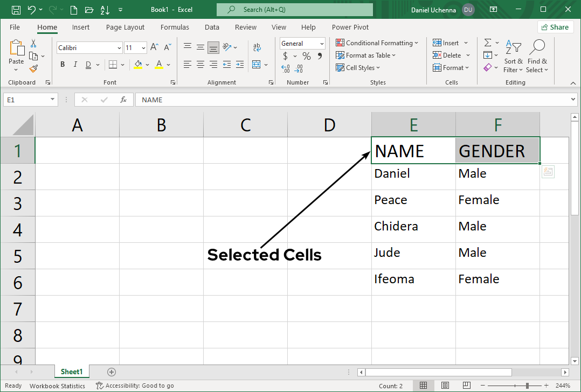Toggle underline on the selection
The width and height of the screenshot is (581, 392).
[87, 64]
